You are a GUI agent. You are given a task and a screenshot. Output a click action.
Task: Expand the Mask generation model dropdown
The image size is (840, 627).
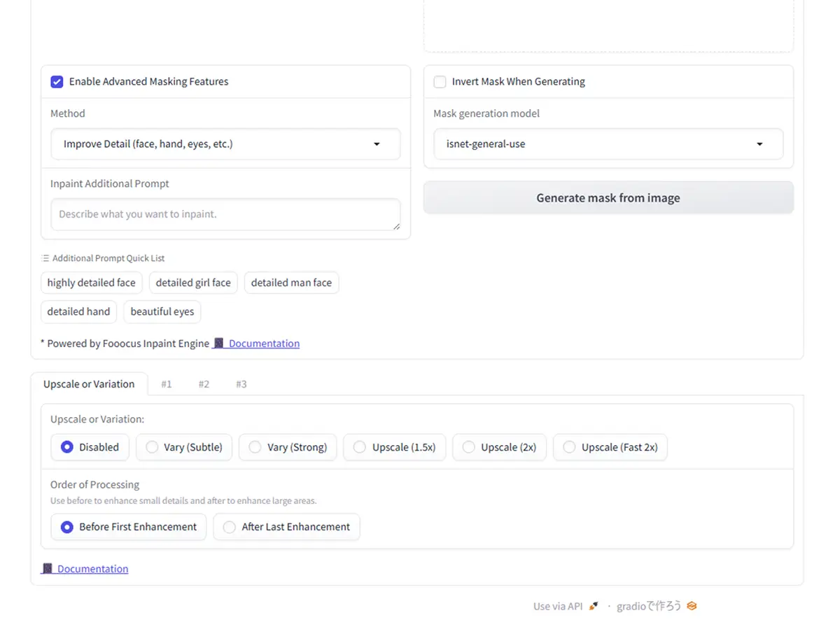tap(608, 144)
